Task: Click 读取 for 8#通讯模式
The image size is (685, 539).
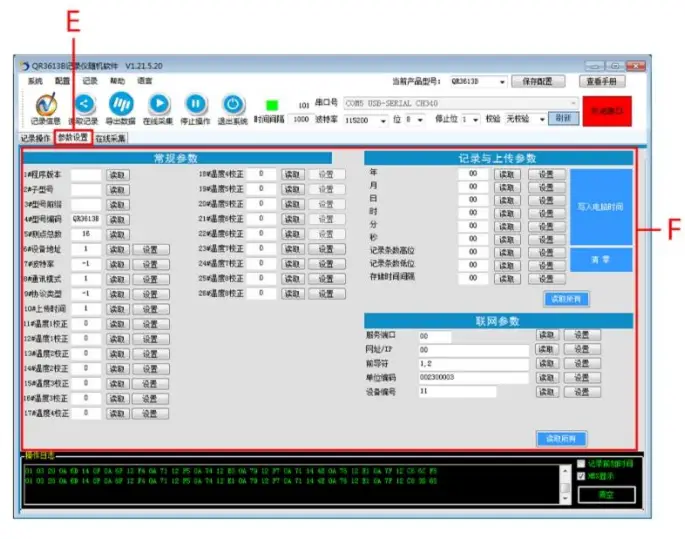Action: click(x=117, y=279)
